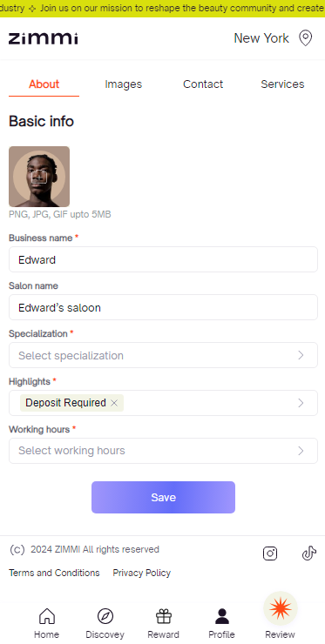Open the Terms and Conditions link
325x644 pixels.
(x=54, y=573)
